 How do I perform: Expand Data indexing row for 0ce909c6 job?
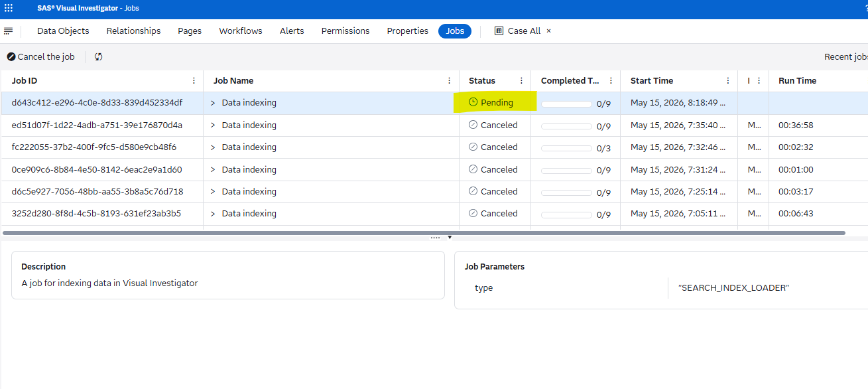tap(213, 169)
